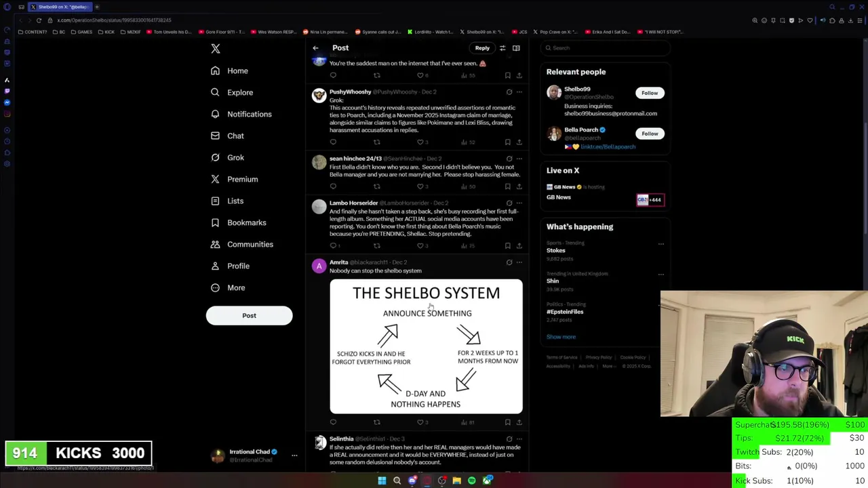Repost sean hinchee's reply
Screen dimensions: 868x488
pos(377,186)
